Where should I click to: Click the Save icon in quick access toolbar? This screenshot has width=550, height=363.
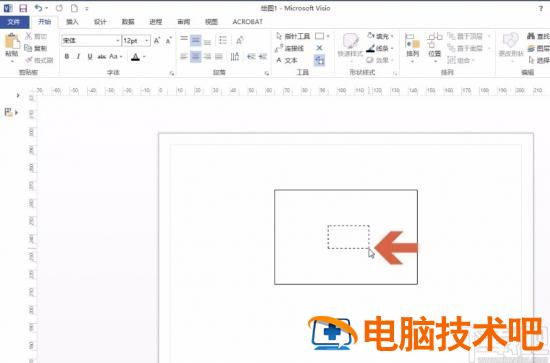click(23, 8)
